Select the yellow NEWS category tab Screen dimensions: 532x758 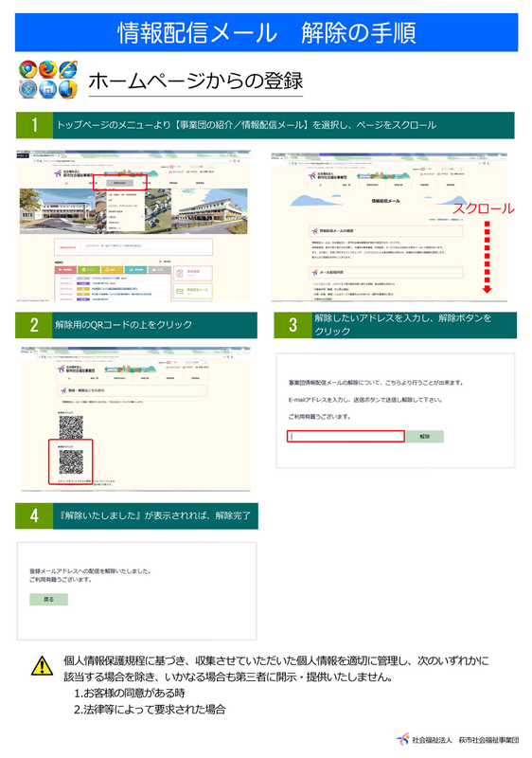(x=112, y=270)
